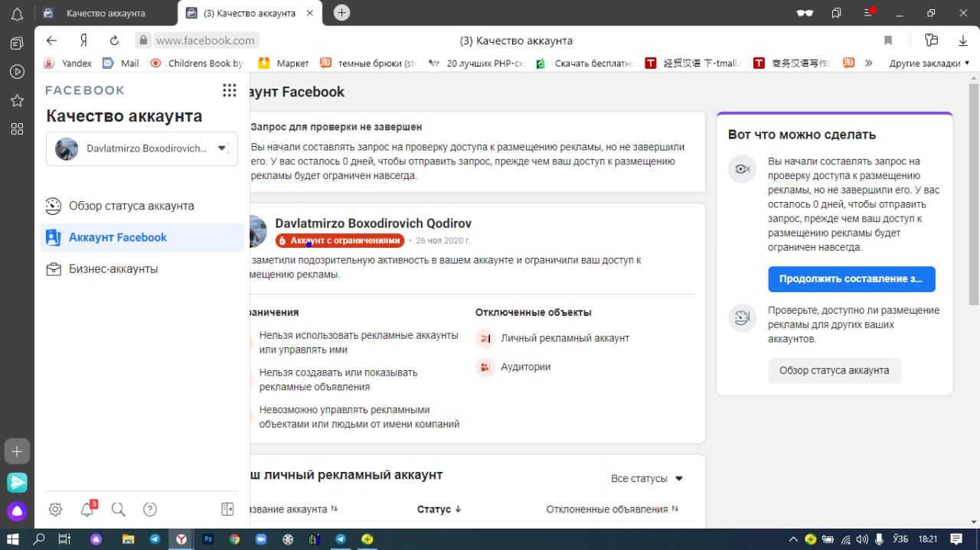Click the volume icon in system tray
Viewport: 980px width, 550px height.
pyautogui.click(x=862, y=539)
